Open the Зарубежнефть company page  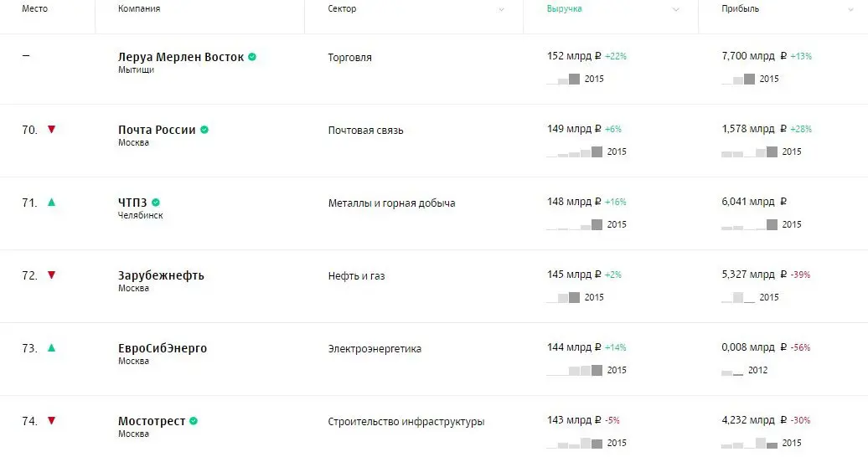161,275
